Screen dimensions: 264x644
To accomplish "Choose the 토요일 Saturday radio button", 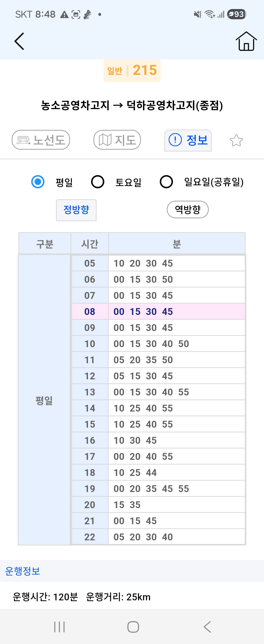I will point(98,182).
